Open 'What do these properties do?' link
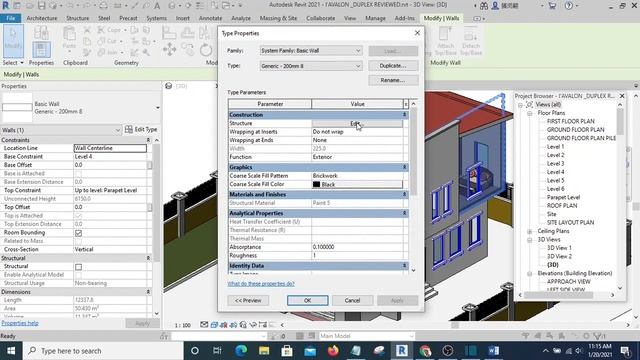This screenshot has height=360, width=640. point(261,284)
